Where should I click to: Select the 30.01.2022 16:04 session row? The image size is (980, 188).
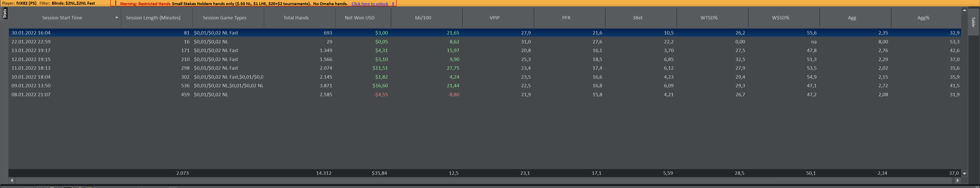[x=485, y=33]
